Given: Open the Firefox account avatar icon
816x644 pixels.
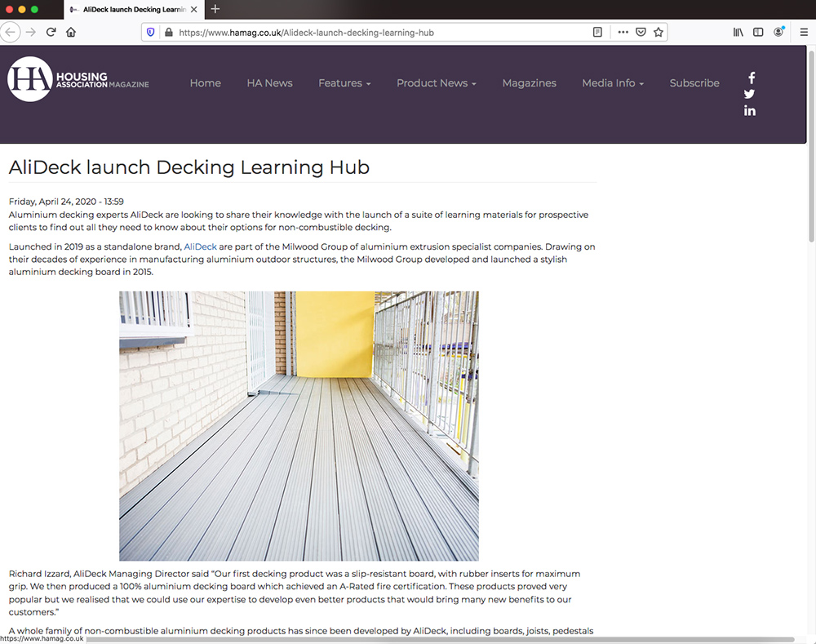Looking at the screenshot, I should (778, 32).
